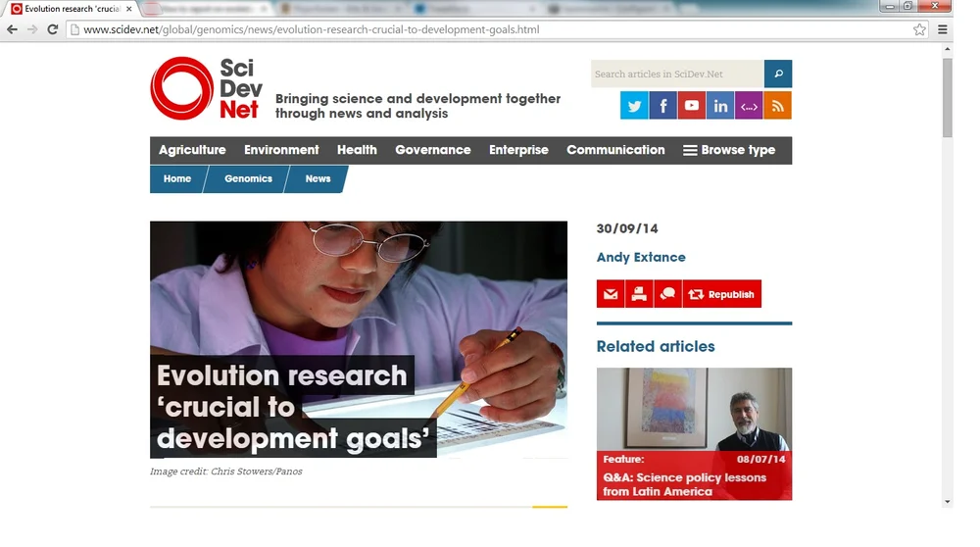The height and width of the screenshot is (547, 980).
Task: Open the Latin America Q&A article thumbnail
Action: click(x=694, y=433)
